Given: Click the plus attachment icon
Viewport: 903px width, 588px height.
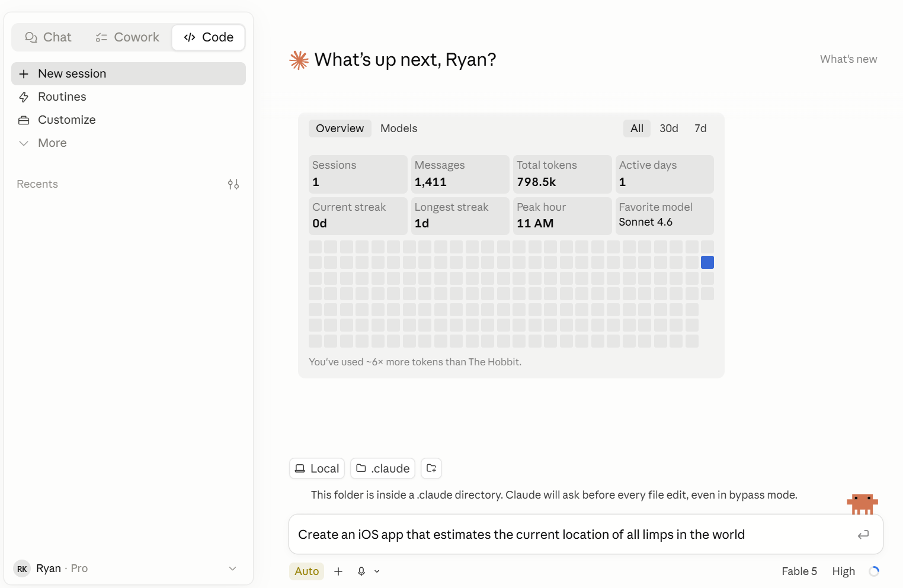Looking at the screenshot, I should click(x=338, y=571).
